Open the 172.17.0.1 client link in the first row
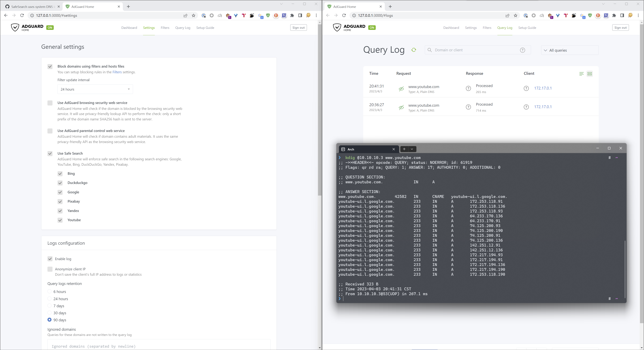 (x=543, y=88)
